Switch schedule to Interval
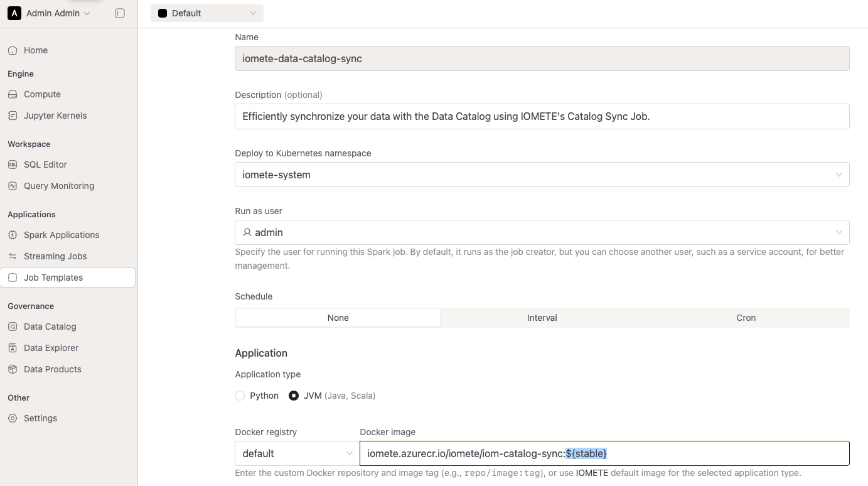 tap(542, 318)
